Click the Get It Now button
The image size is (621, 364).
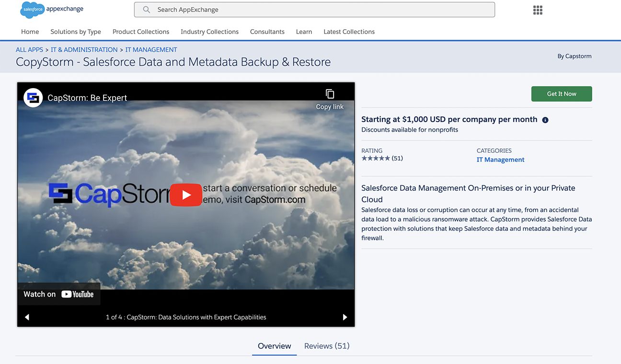point(562,94)
